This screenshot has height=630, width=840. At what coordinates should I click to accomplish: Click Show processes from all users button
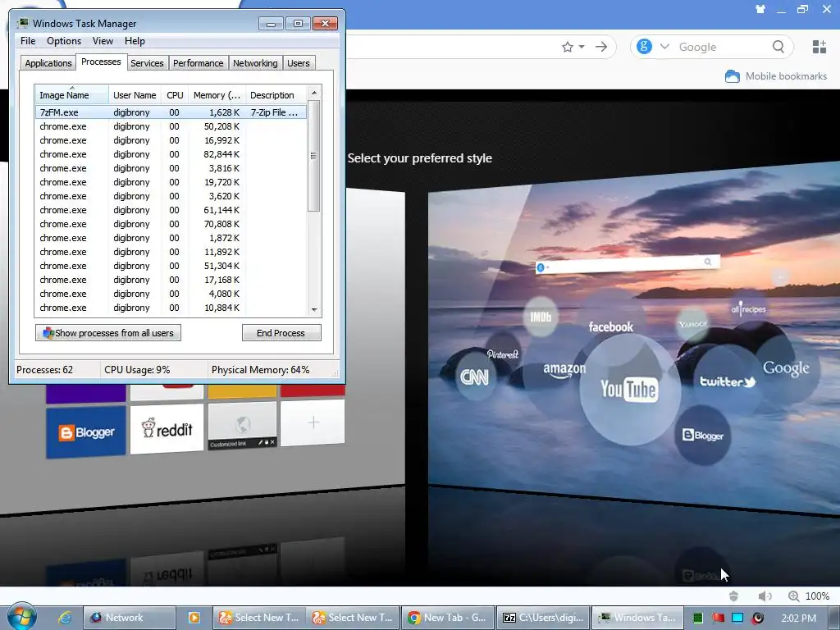(x=108, y=333)
